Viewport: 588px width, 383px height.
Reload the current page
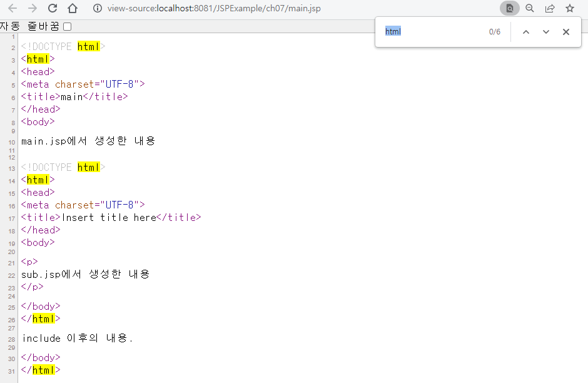pos(53,8)
